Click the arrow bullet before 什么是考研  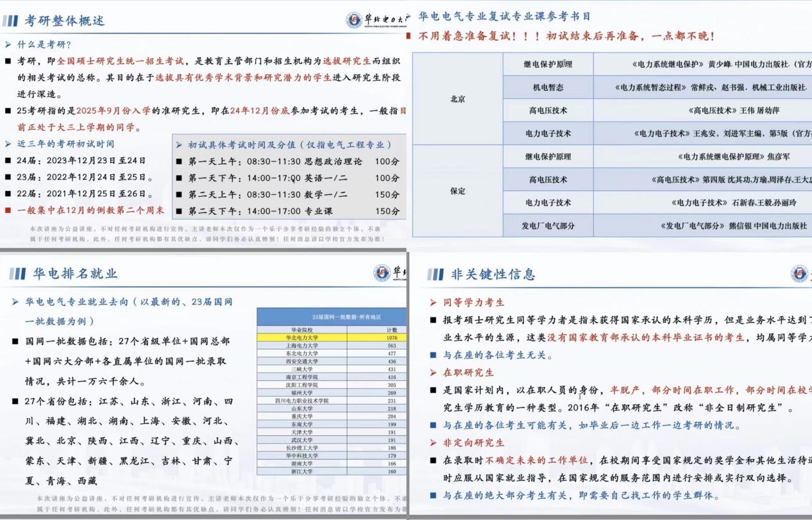(8, 44)
